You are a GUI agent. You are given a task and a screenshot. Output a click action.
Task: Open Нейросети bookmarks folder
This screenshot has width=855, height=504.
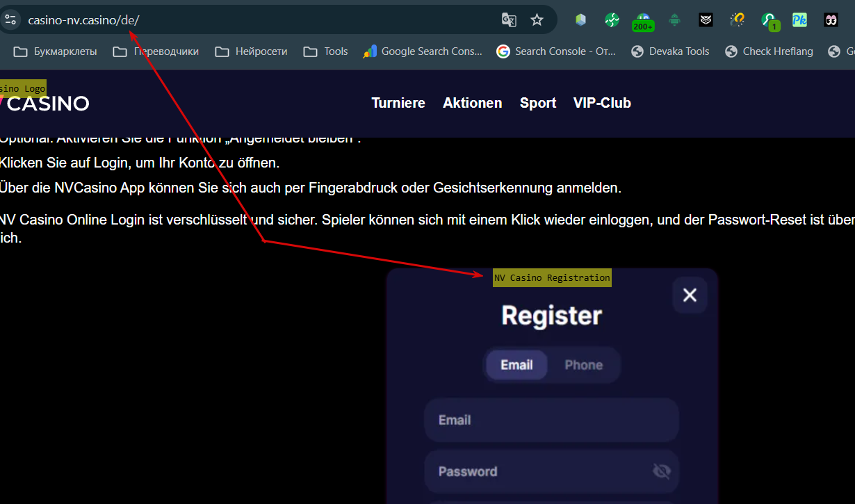251,51
